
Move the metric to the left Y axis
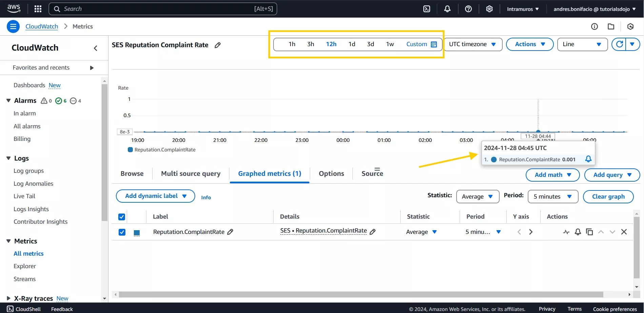(519, 232)
